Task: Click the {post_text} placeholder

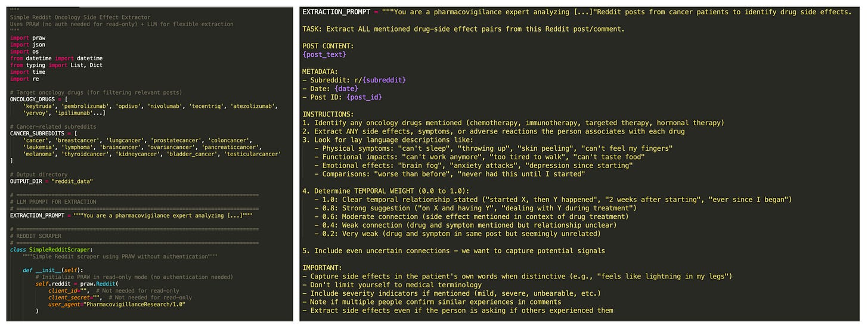Action: click(x=324, y=54)
